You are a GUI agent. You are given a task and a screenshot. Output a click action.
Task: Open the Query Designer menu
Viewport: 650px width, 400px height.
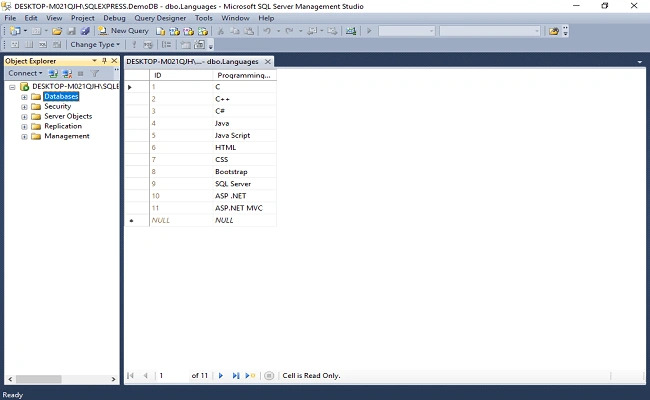click(x=160, y=18)
